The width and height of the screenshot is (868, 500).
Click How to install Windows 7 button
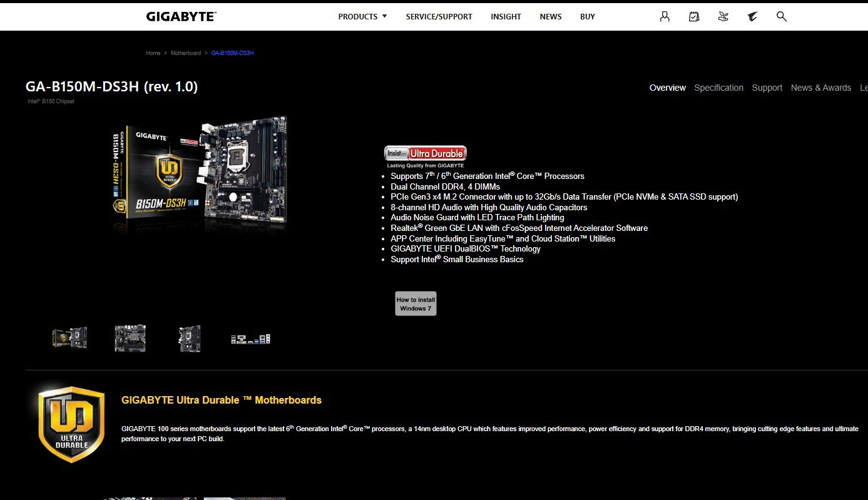coord(416,304)
